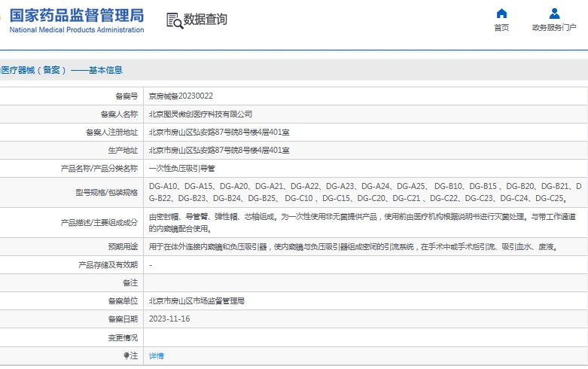Image resolution: width=588 pixels, height=369 pixels.
Task: Click the 备案日期 field label
Action: click(123, 319)
